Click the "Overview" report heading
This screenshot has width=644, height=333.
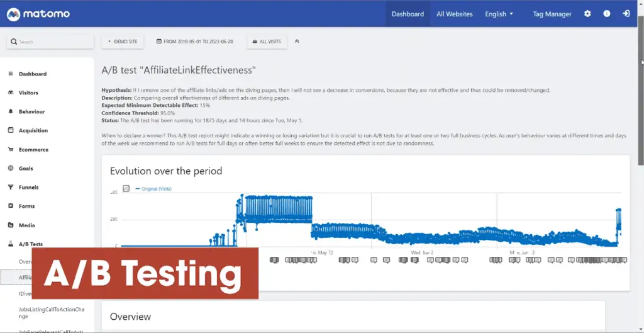click(x=130, y=317)
